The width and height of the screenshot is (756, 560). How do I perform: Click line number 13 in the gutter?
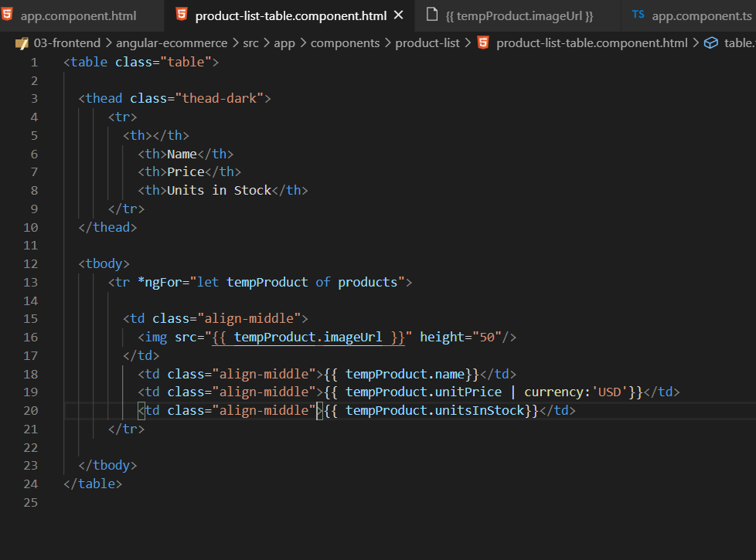pos(30,283)
